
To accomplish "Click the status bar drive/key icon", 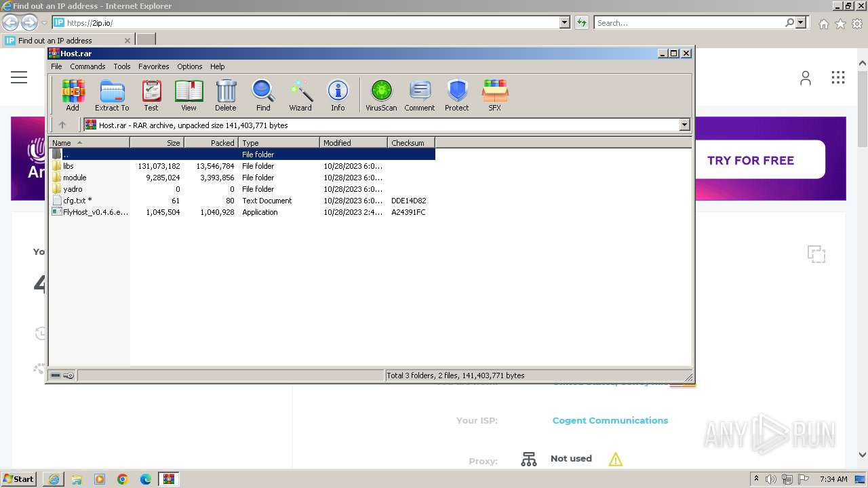I will [62, 375].
